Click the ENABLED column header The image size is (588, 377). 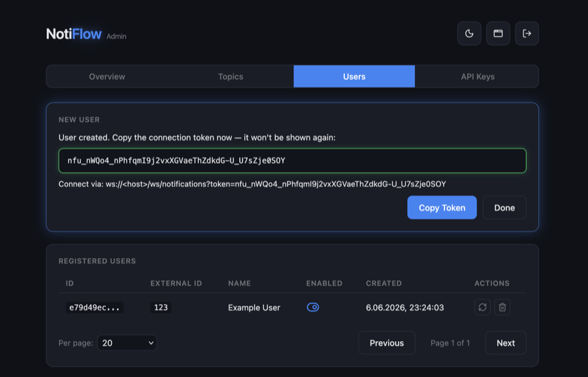pyautogui.click(x=324, y=283)
